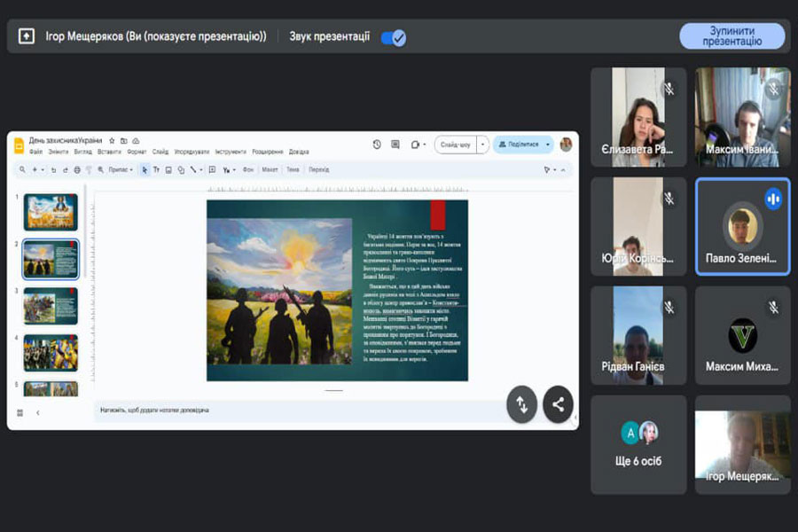Image resolution: width=798 pixels, height=532 pixels.
Task: Click the print icon in toolbar
Action: point(77,169)
